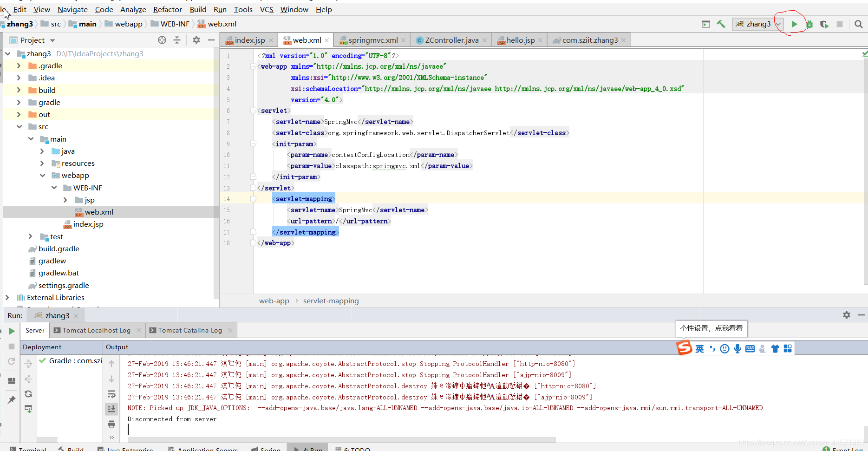The width and height of the screenshot is (868, 451).
Task: Open Tomcat Catalina Log tab
Action: click(190, 331)
